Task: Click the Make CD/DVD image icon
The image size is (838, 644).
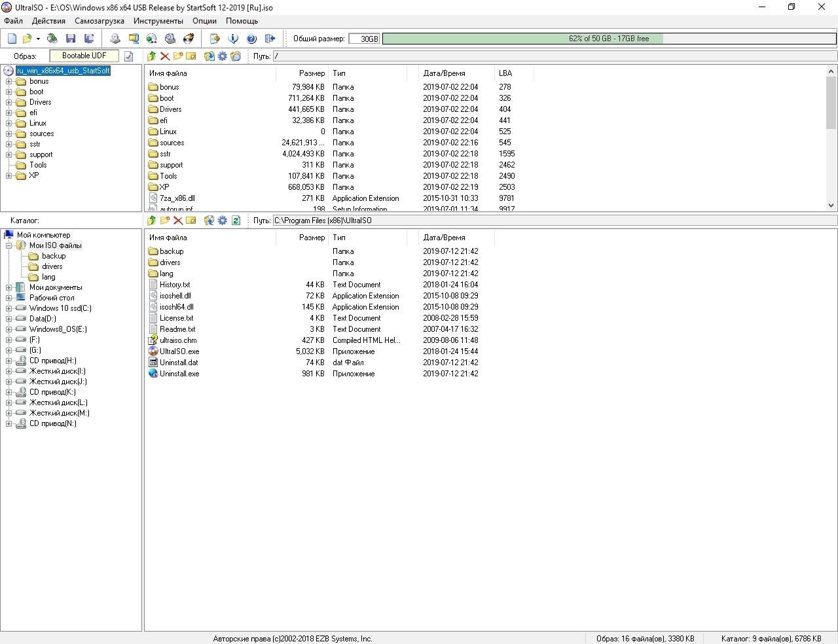Action: [115, 39]
